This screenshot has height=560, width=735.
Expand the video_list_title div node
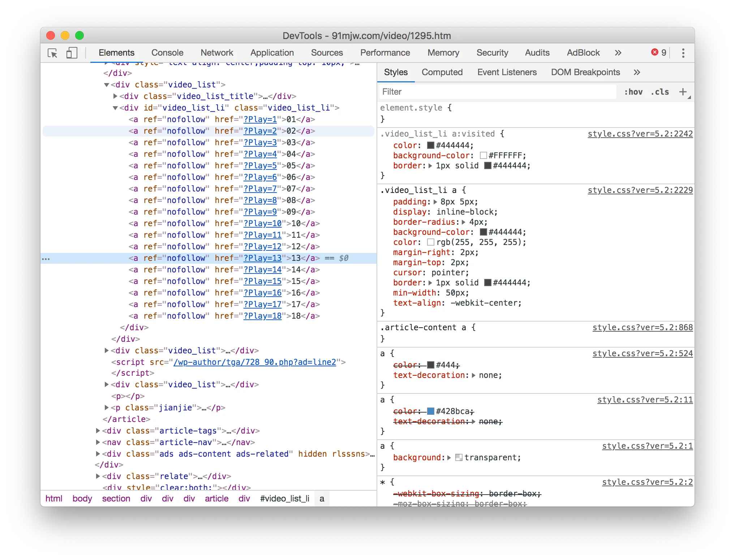coord(115,96)
